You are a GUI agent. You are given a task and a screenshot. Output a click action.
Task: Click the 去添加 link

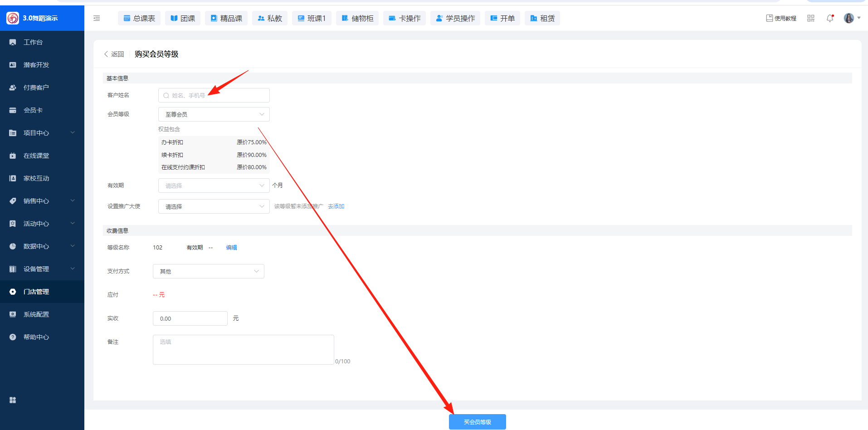pos(336,206)
